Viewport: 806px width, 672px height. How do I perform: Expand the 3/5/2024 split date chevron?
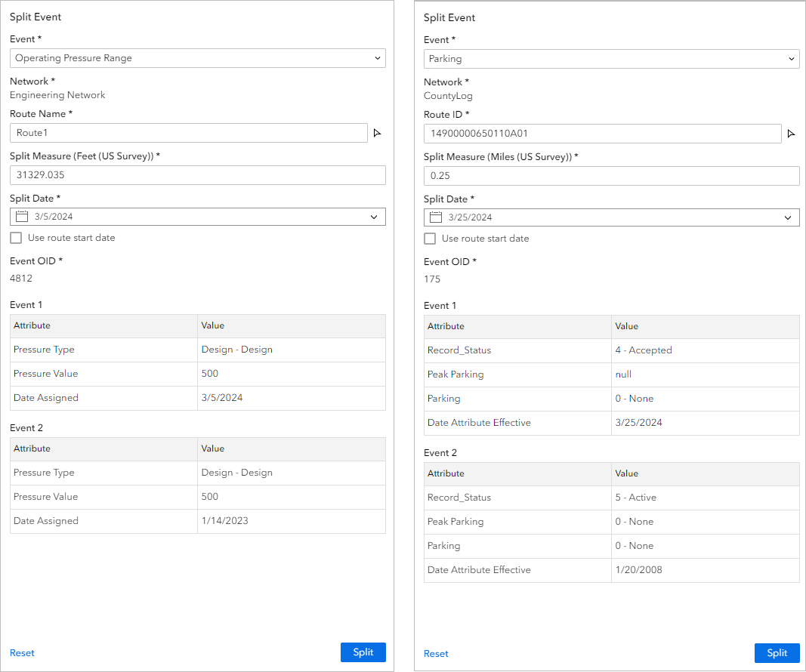[x=374, y=217]
